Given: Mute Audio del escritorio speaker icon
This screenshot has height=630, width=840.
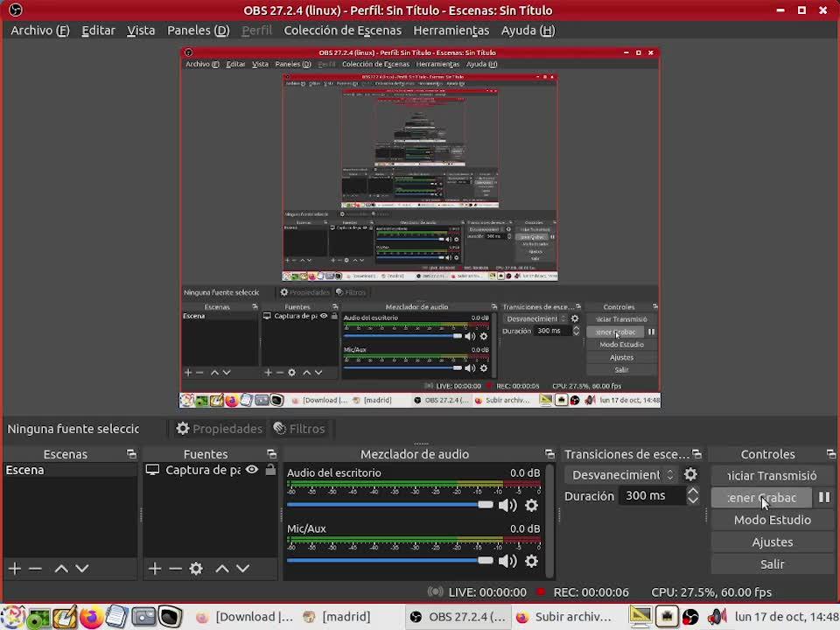Looking at the screenshot, I should click(x=507, y=505).
